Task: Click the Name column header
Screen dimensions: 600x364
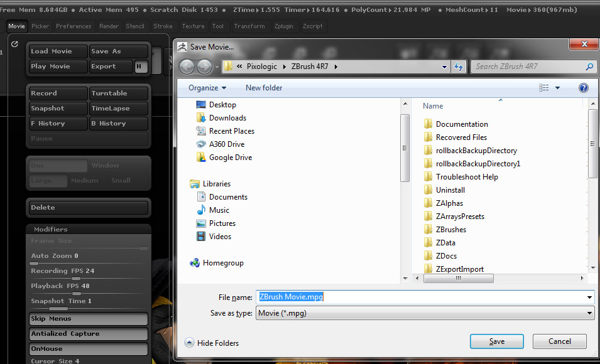Action: tap(433, 106)
